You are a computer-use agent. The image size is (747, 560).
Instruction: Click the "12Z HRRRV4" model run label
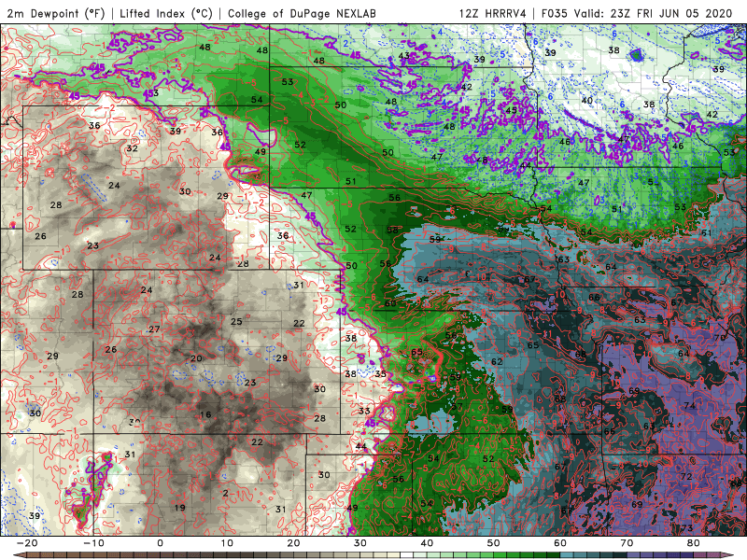[x=493, y=13]
